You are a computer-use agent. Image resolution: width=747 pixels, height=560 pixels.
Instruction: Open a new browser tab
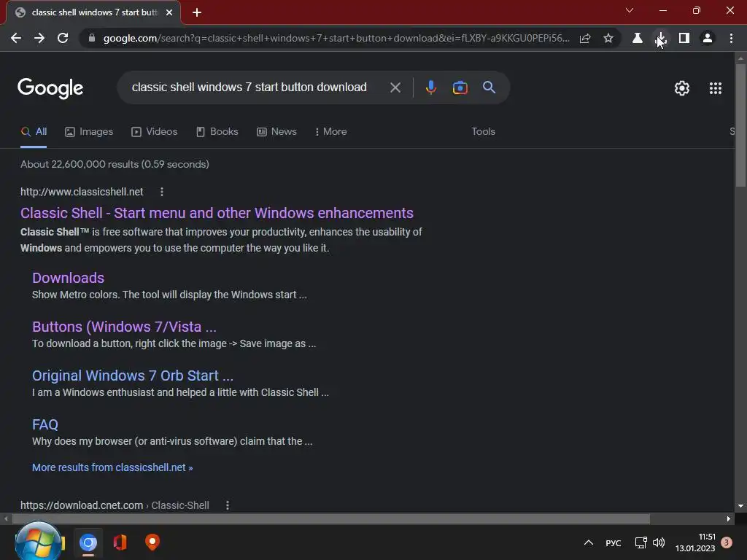coord(197,12)
